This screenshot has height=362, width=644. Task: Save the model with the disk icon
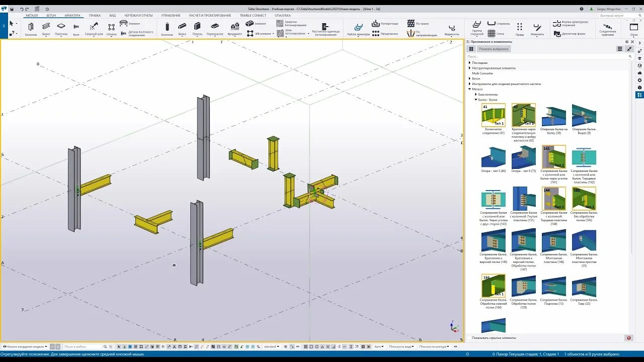[12, 9]
